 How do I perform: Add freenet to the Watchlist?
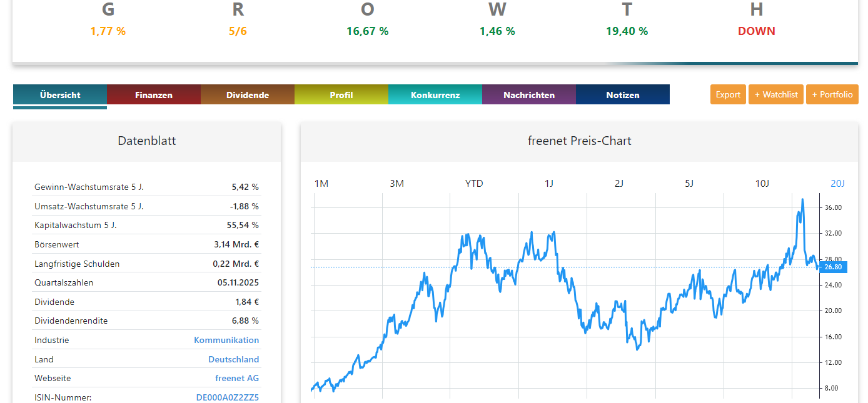coord(775,94)
